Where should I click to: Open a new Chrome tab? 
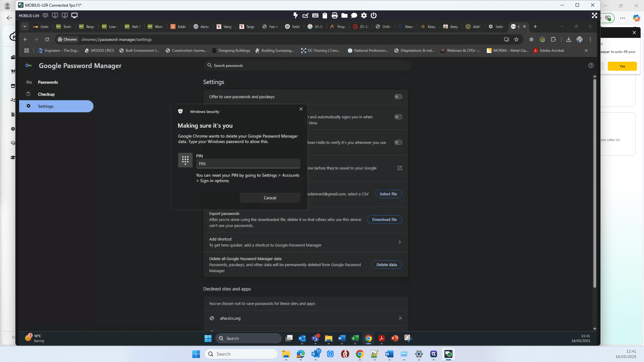coord(535,26)
